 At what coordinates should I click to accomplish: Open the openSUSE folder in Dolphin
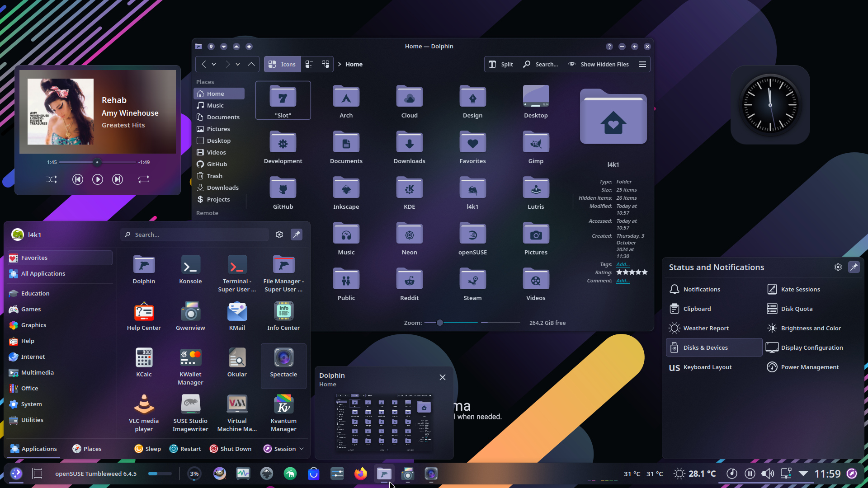point(472,239)
